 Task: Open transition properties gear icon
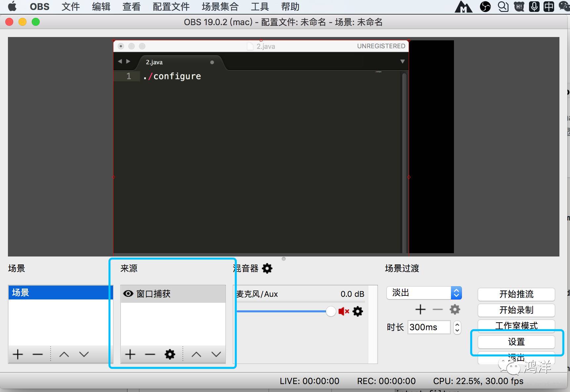coord(455,310)
